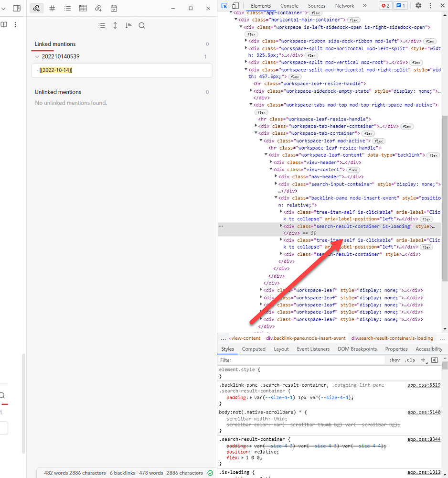Open stylesheet link app.css:8319
The height and width of the screenshot is (478, 448).
[424, 385]
